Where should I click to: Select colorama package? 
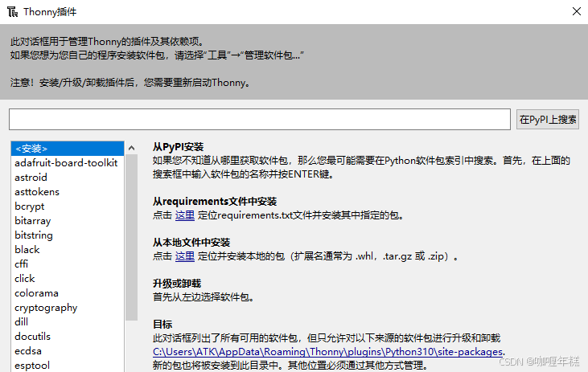pos(68,293)
